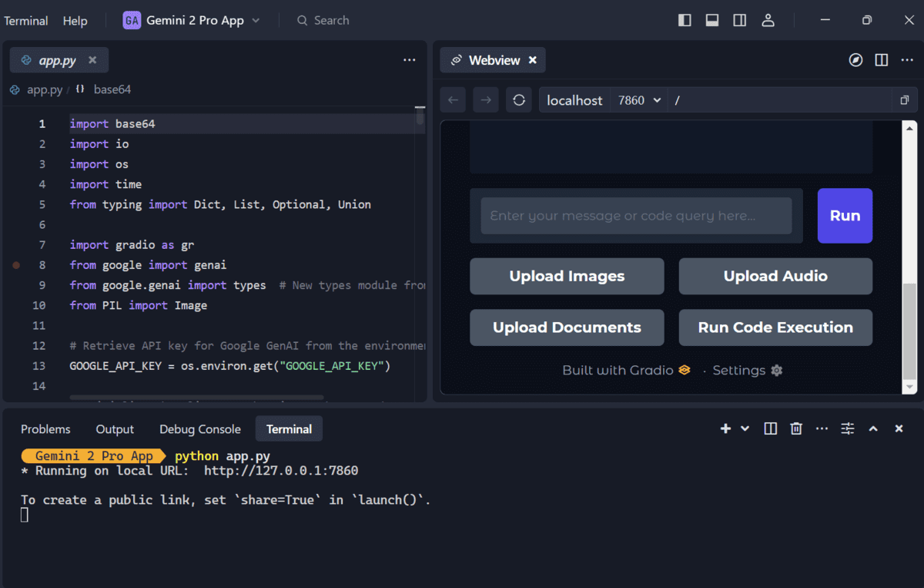Open the Help menu

75,21
